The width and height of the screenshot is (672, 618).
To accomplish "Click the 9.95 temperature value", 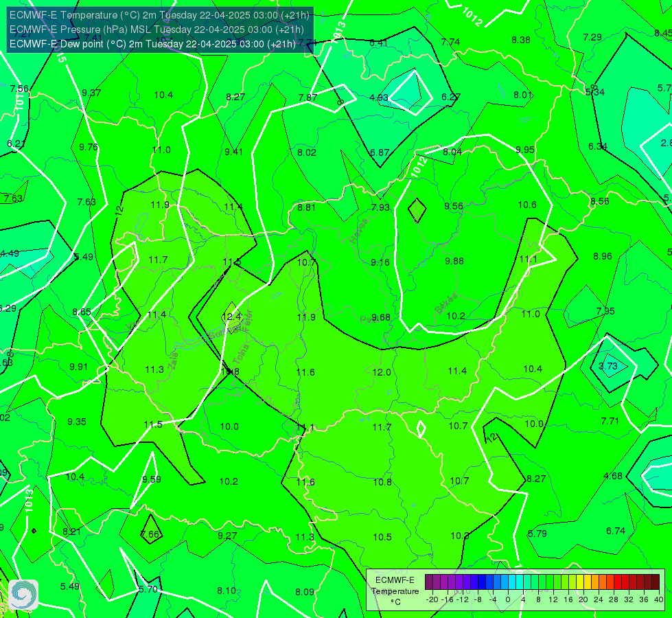I will (x=525, y=150).
